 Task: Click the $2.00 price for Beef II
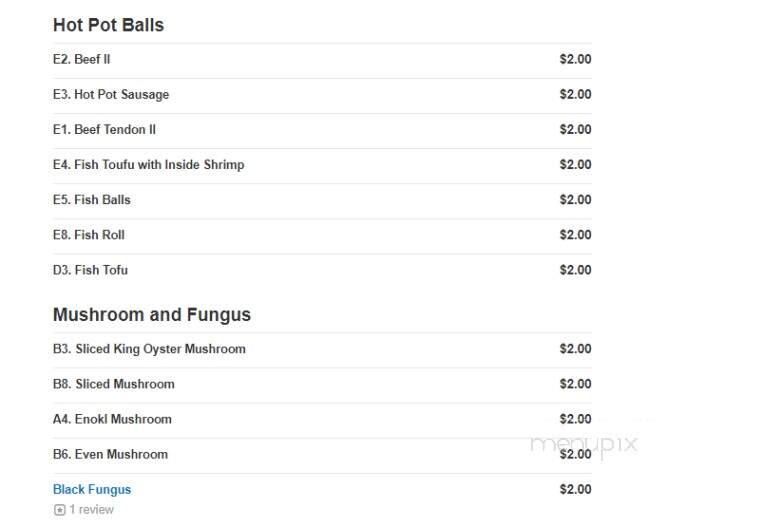point(576,59)
